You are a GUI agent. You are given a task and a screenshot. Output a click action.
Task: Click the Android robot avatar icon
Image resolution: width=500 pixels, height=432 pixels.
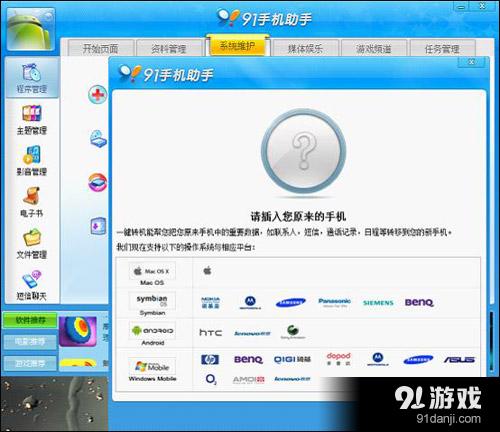click(30, 29)
